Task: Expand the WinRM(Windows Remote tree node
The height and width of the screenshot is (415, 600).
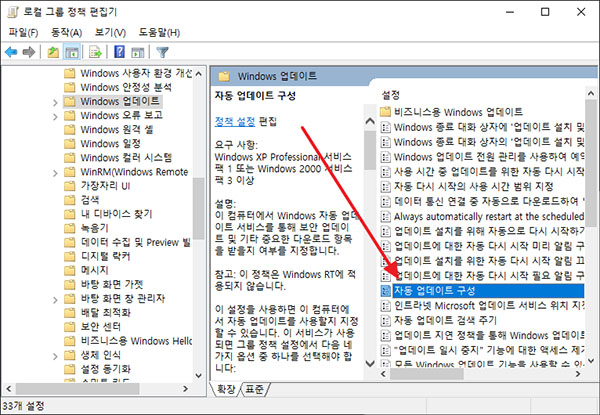Action: [55, 173]
